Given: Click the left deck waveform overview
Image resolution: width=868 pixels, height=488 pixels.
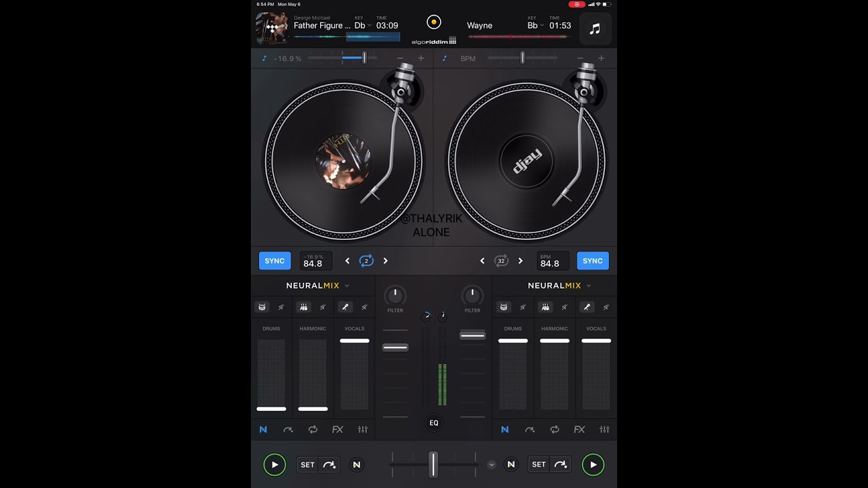Looking at the screenshot, I should pos(347,37).
